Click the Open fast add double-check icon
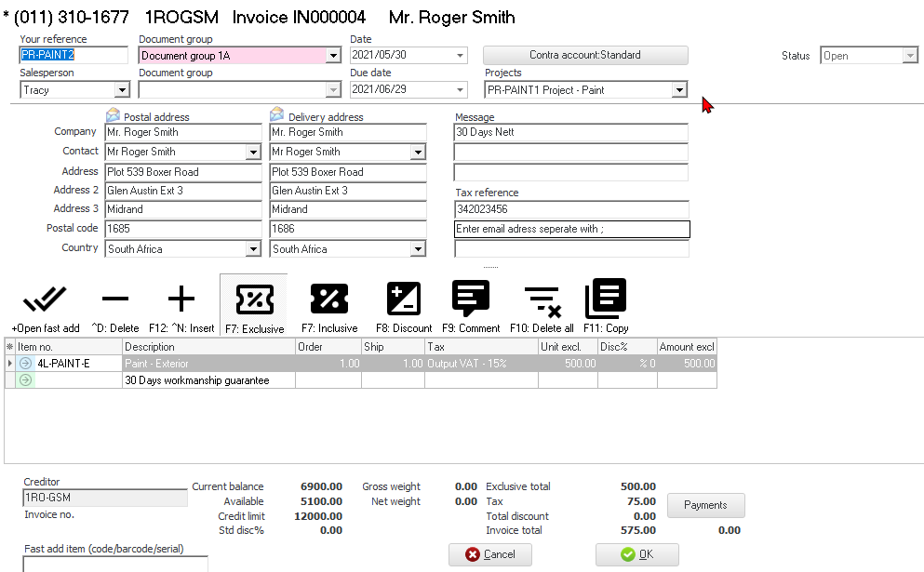The height and width of the screenshot is (572, 924). (x=45, y=299)
